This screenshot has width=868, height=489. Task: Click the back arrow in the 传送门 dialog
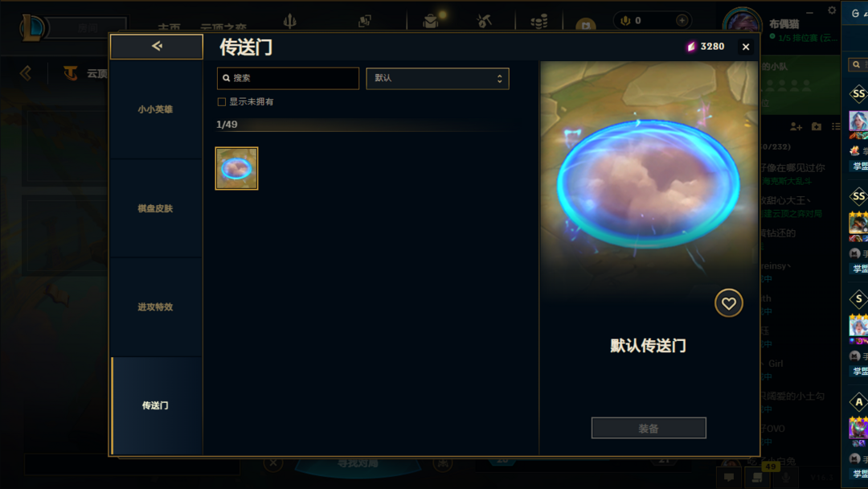coord(157,46)
